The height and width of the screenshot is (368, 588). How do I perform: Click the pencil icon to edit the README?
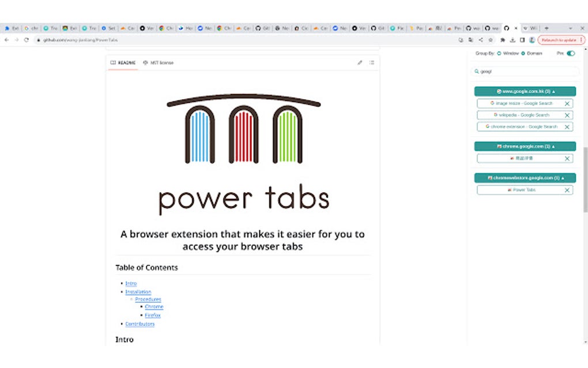[x=360, y=62]
